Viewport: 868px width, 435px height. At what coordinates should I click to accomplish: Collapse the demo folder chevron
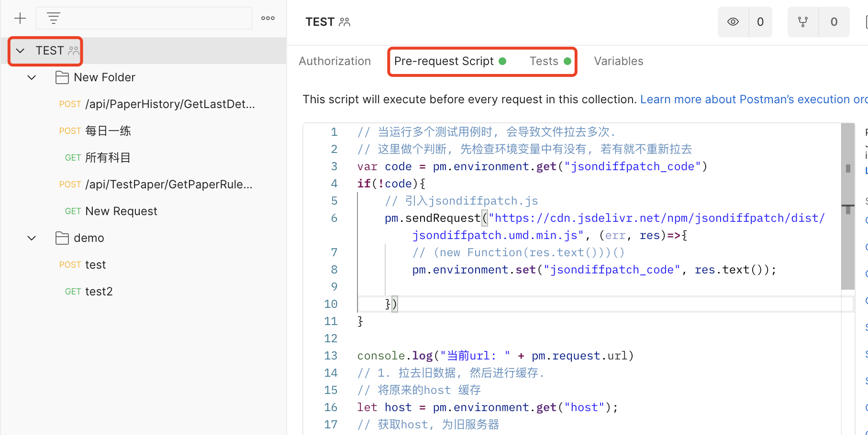click(x=32, y=238)
